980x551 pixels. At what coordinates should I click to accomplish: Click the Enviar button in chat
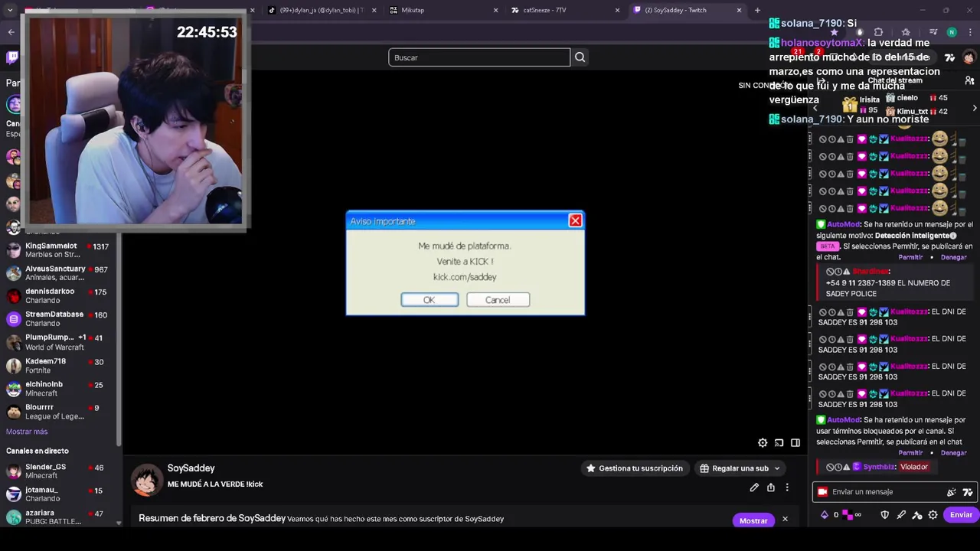point(961,515)
